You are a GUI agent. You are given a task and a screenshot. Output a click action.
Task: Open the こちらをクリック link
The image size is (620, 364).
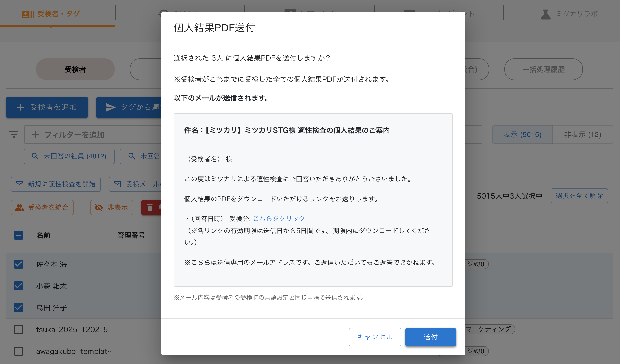tap(279, 218)
